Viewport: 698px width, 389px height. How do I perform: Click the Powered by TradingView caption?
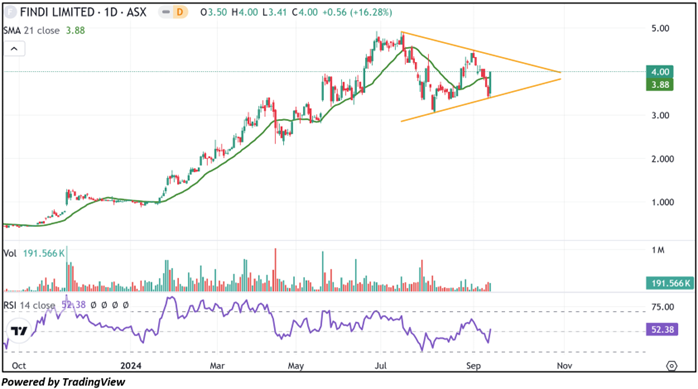(x=63, y=382)
